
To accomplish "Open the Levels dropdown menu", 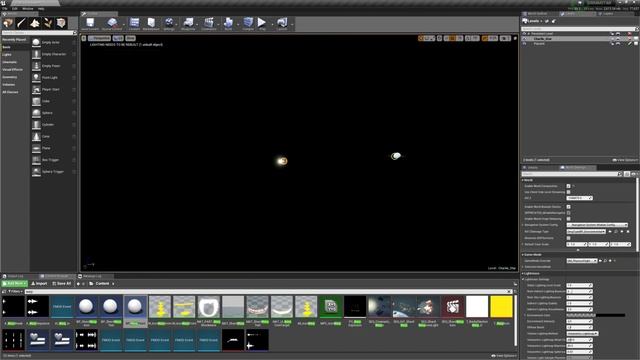I will click(533, 21).
